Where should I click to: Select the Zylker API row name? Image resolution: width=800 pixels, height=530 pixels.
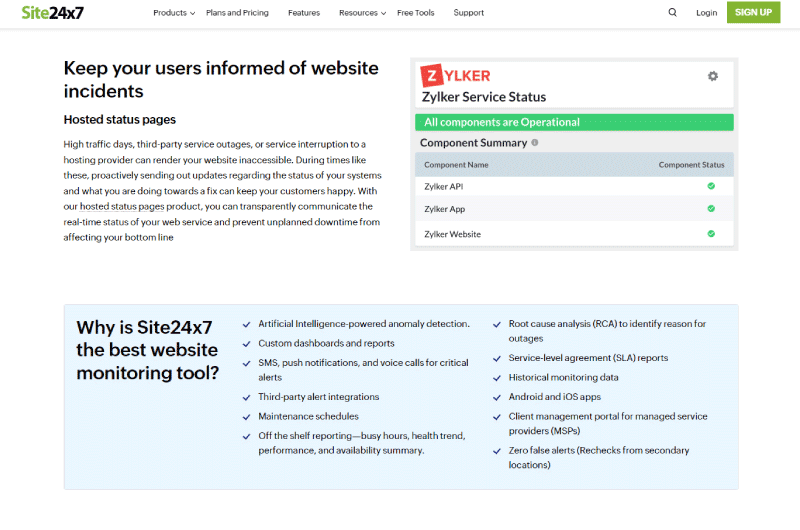(443, 187)
